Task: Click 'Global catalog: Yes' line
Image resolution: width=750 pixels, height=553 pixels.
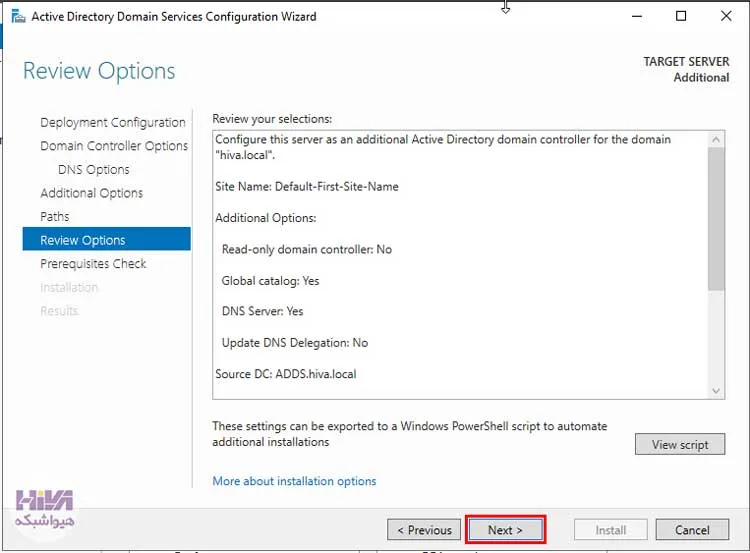Action: pyautogui.click(x=270, y=281)
